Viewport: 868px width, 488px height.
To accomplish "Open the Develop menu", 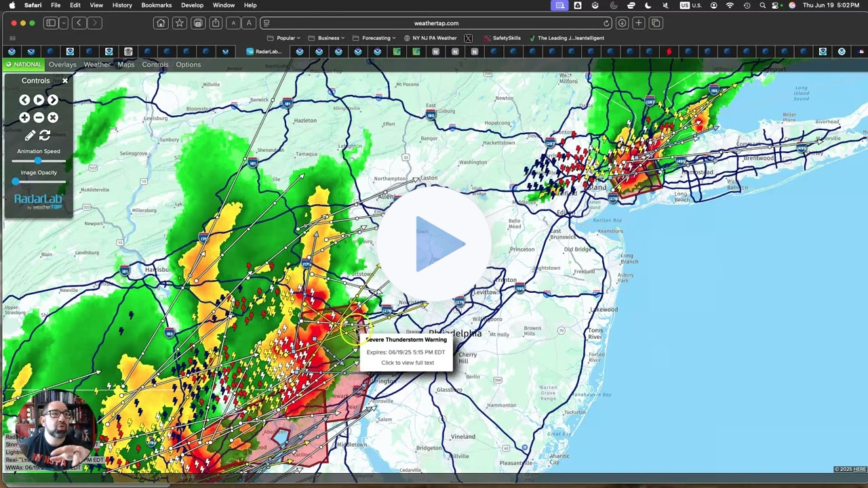I will pyautogui.click(x=192, y=5).
